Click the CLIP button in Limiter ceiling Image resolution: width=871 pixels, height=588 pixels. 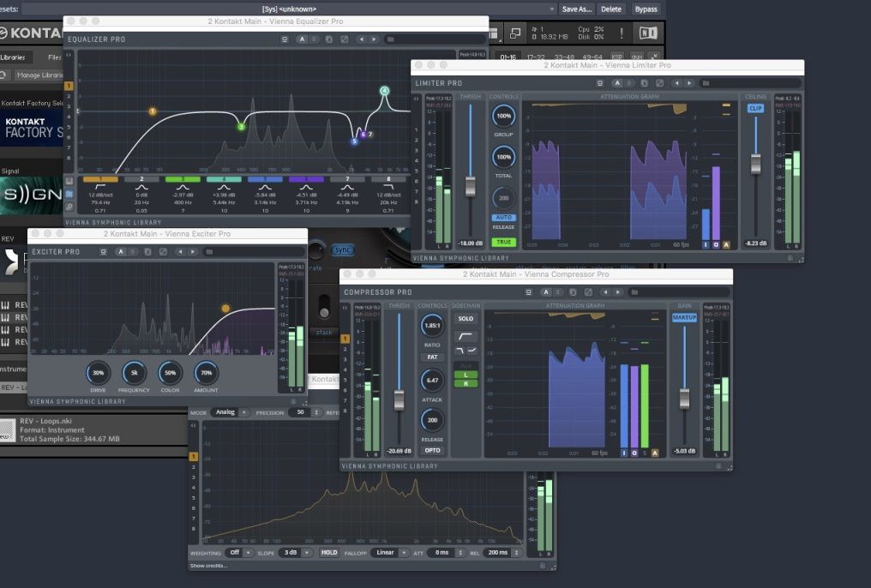click(755, 108)
